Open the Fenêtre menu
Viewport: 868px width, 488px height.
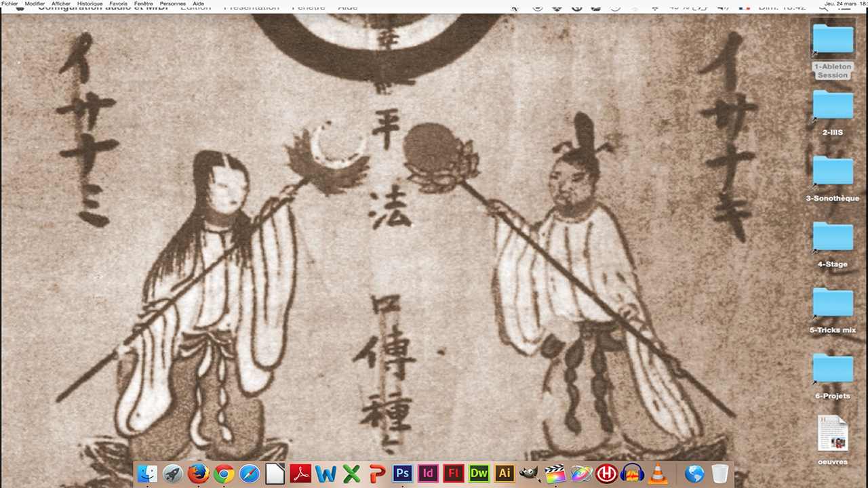tap(144, 3)
